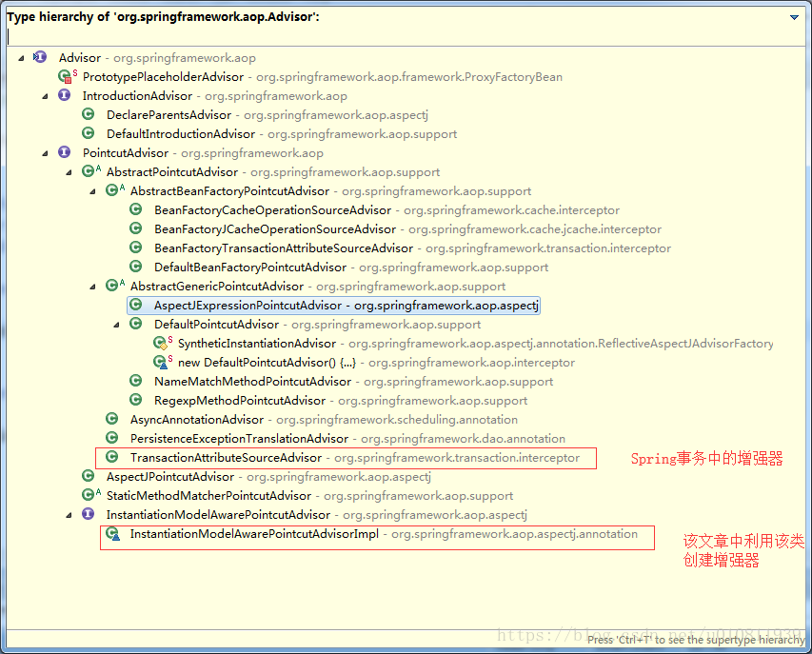This screenshot has width=812, height=654.
Task: Select NameMatchMethodPointcutAdvisor entry
Action: click(354, 382)
